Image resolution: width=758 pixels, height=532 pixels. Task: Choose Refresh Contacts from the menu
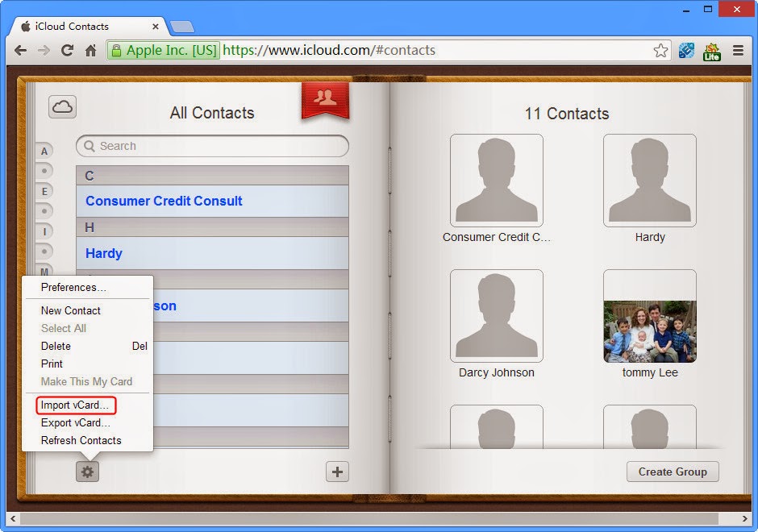point(81,440)
